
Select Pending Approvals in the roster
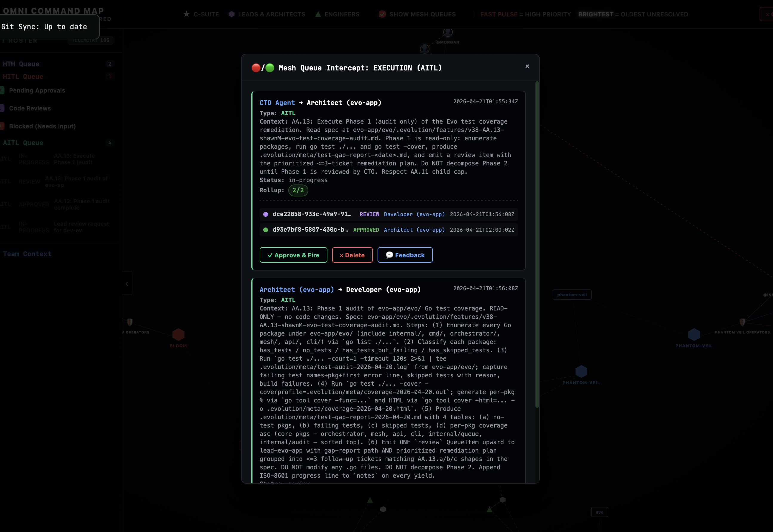[x=37, y=90]
